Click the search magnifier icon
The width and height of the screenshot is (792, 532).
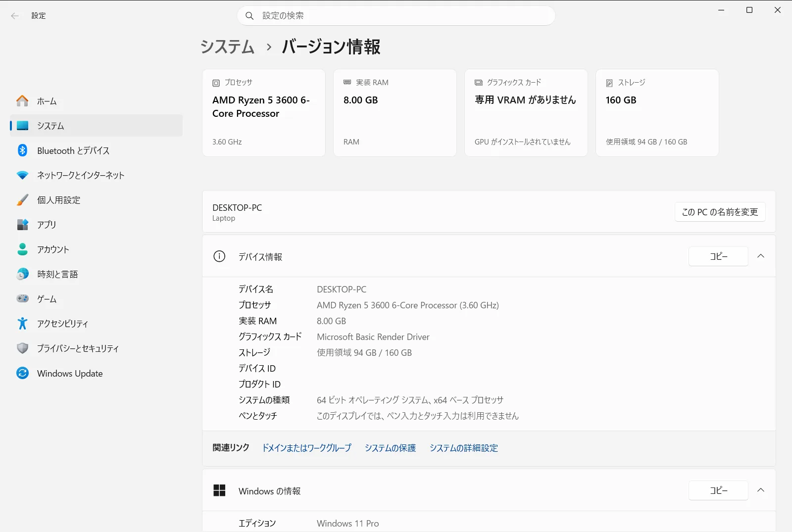point(250,16)
